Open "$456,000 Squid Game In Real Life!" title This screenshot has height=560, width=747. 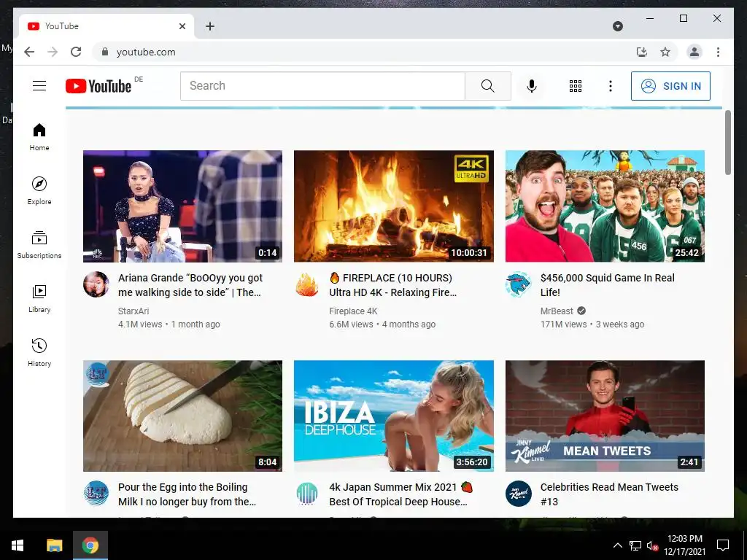pyautogui.click(x=608, y=285)
